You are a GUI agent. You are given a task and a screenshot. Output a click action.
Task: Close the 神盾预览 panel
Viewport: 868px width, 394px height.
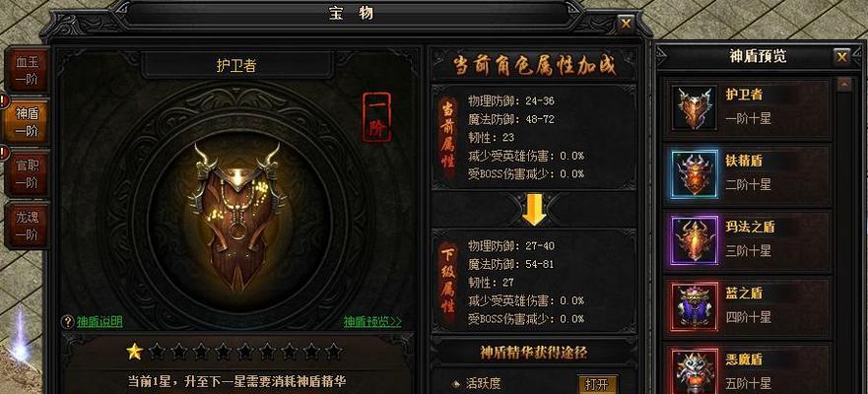point(841,56)
